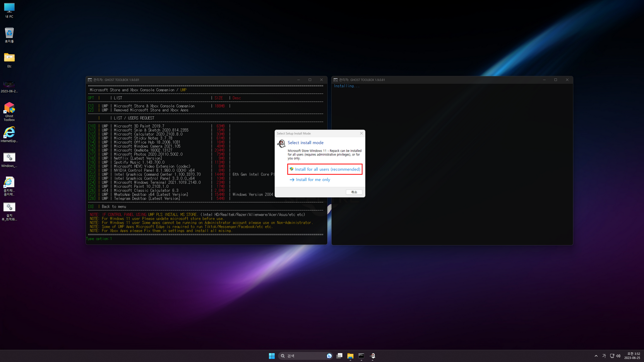Choose Install for me only

point(310,179)
